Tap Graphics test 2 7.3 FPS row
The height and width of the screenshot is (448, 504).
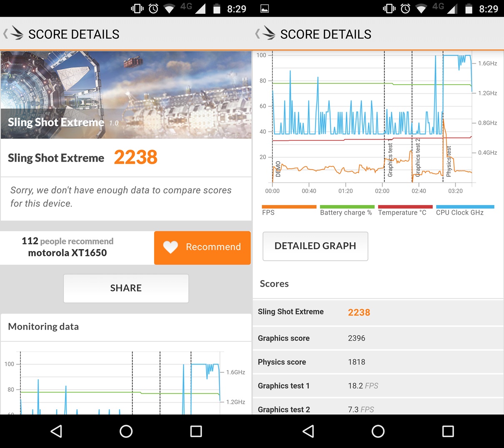coord(378,407)
